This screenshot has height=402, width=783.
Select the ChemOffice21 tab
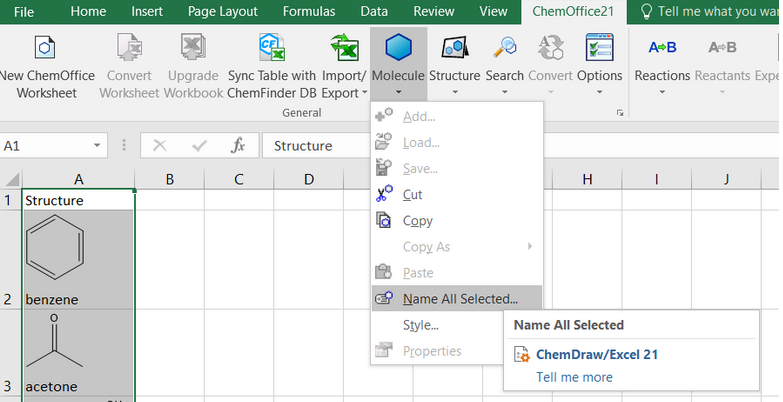click(x=573, y=11)
